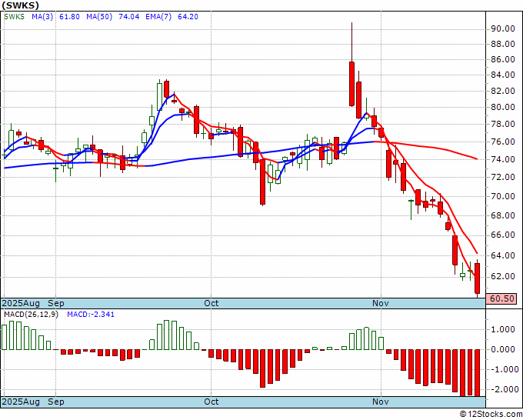Image resolution: width=523 pixels, height=420 pixels.
Task: Click the long red October candle bottoming near 69
Action: (263, 182)
